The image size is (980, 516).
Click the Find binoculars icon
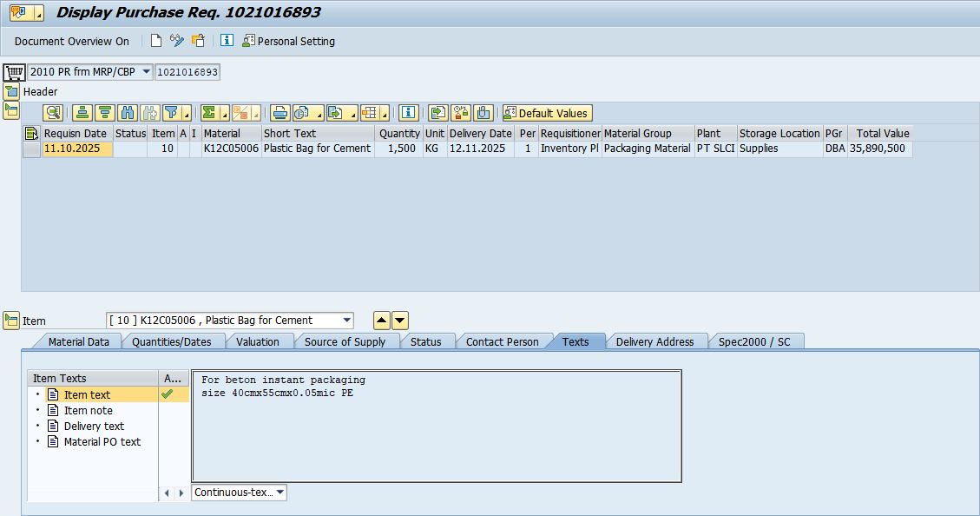128,113
